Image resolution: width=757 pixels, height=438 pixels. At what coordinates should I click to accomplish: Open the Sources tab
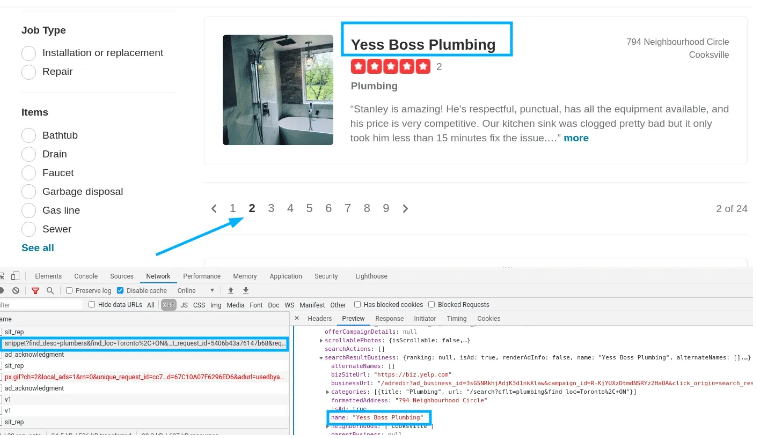pyautogui.click(x=122, y=276)
